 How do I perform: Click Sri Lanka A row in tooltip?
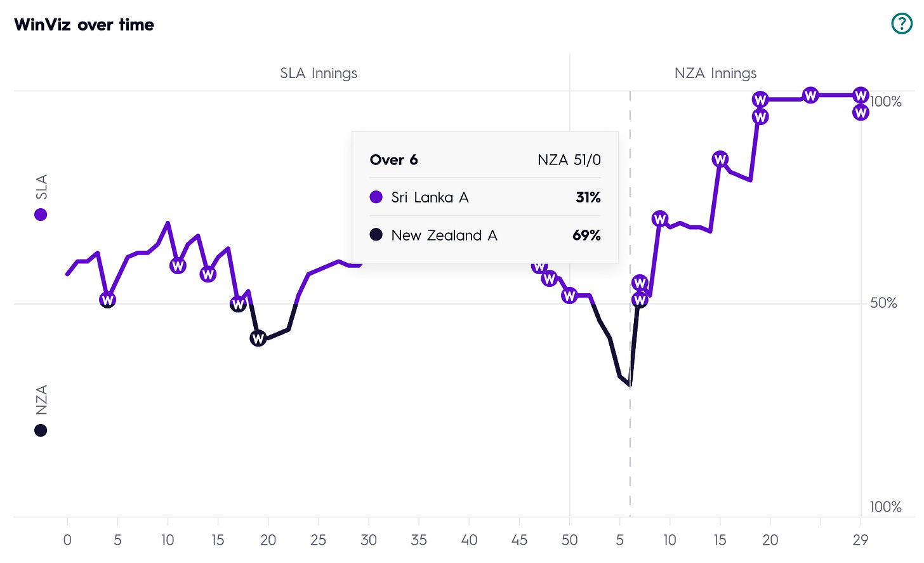[485, 197]
